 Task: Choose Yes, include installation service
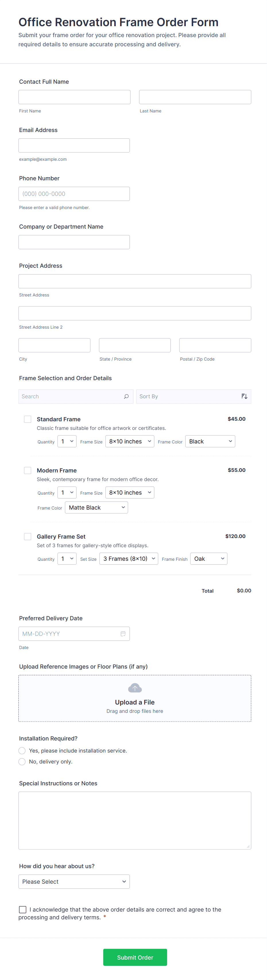(x=22, y=751)
